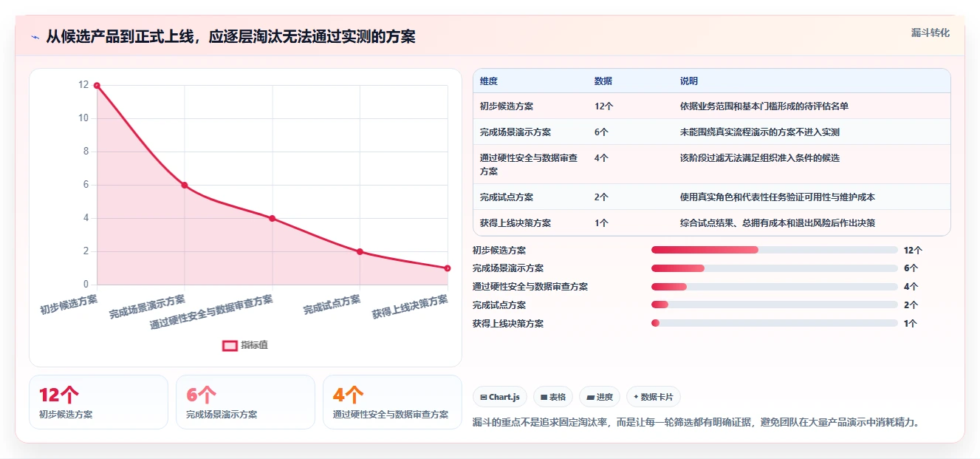Click the 2个 cell in the table
This screenshot has height=459, width=980.
pyautogui.click(x=602, y=197)
